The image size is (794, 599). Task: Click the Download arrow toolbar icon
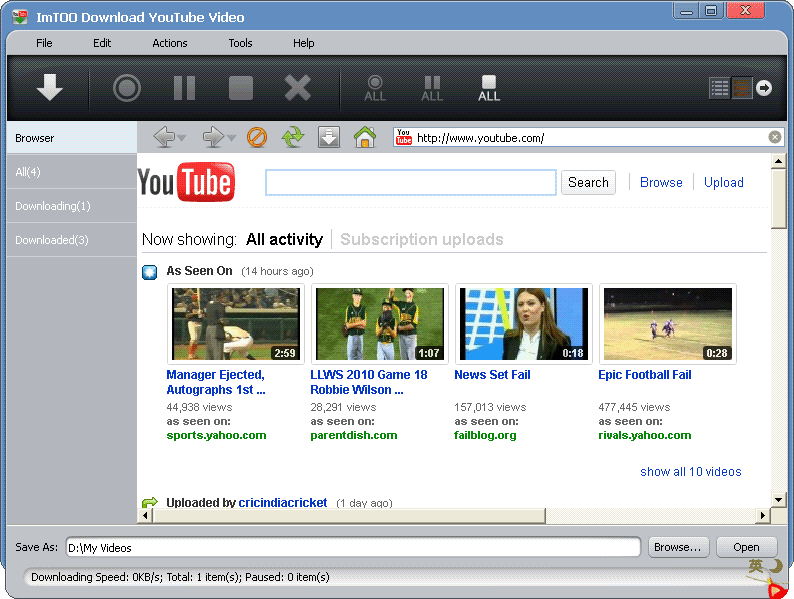[x=50, y=88]
